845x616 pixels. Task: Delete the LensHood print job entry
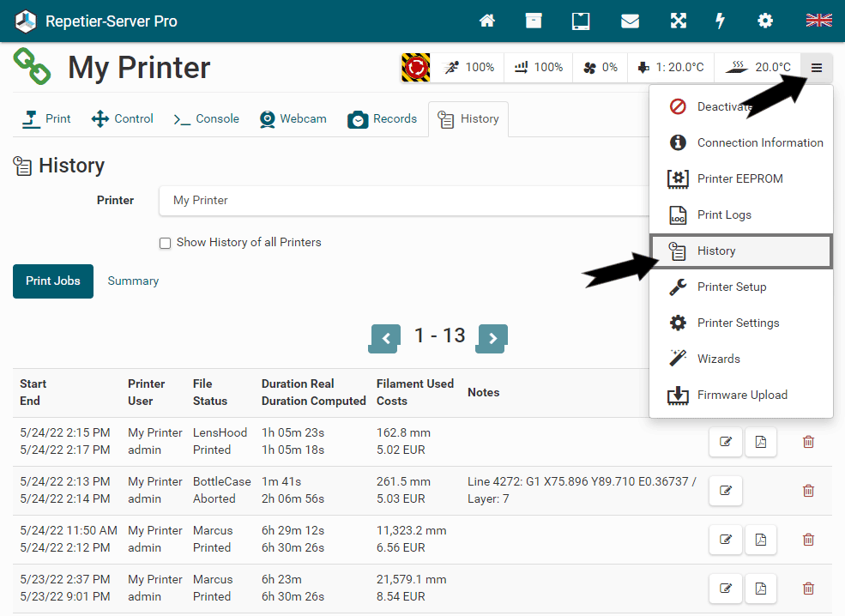[x=808, y=442]
